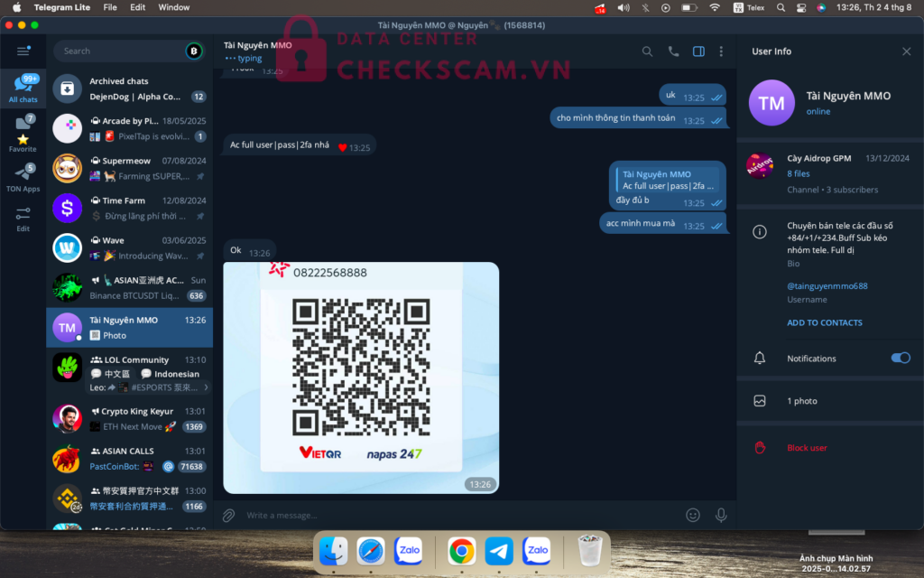Image resolution: width=924 pixels, height=578 pixels.
Task: Select the Tài Nguyên MMO chat row
Action: (130, 327)
